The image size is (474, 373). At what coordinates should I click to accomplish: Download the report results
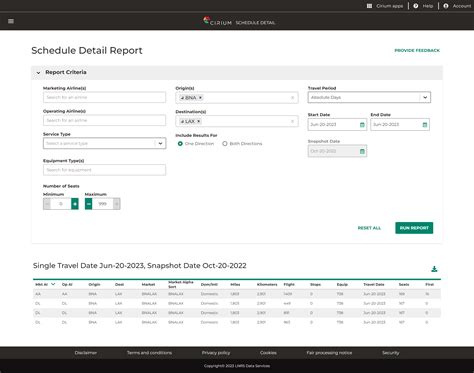434,269
